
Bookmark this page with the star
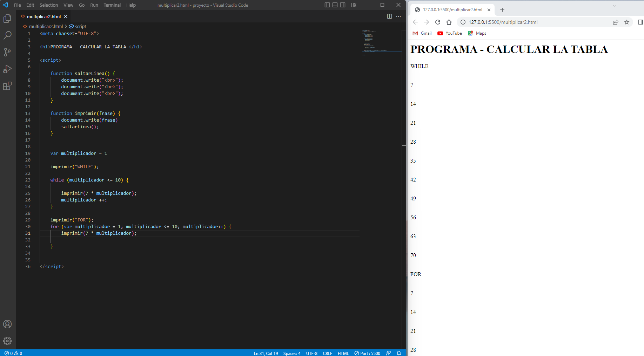pos(627,22)
